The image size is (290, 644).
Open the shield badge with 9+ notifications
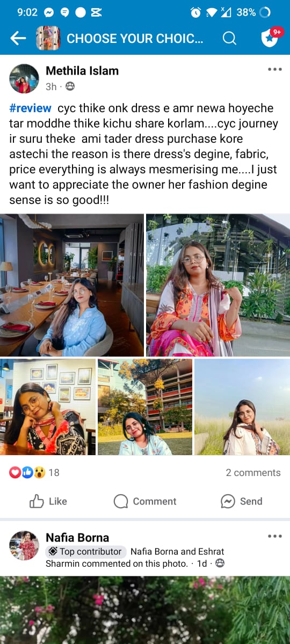click(271, 37)
